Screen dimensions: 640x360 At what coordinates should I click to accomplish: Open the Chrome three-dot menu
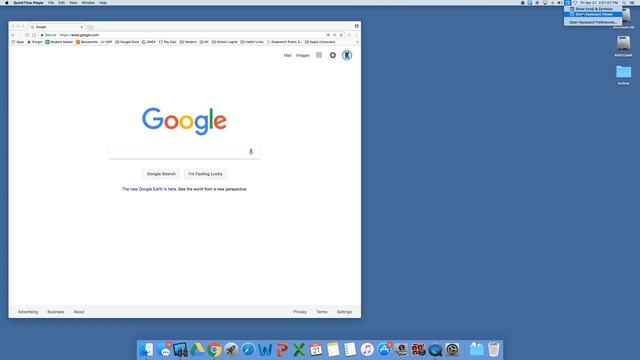[x=356, y=35]
